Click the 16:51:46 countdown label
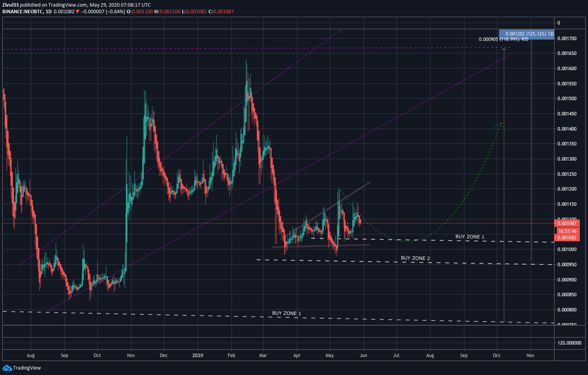This screenshot has height=375, width=588. [x=567, y=231]
